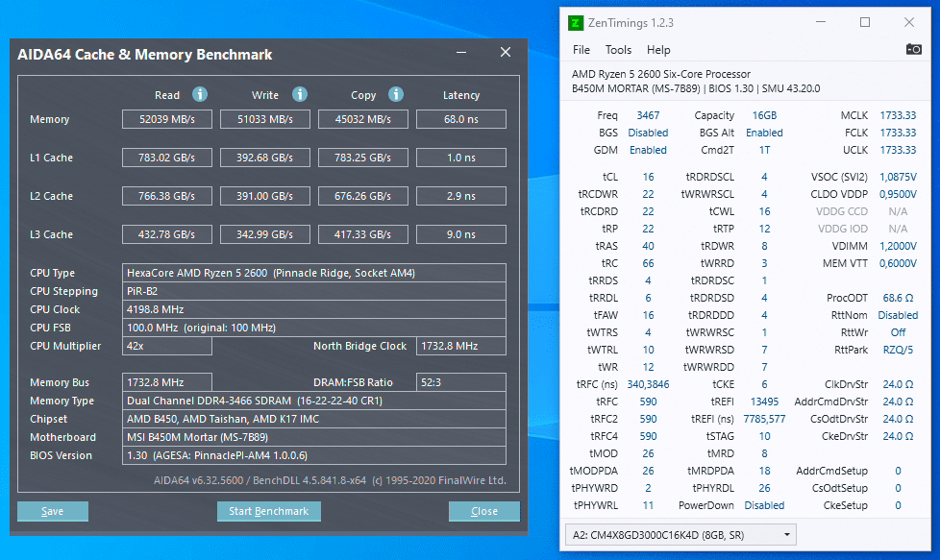Click the CPU Stepping field PiR-B2
Image resolution: width=940 pixels, height=560 pixels.
click(314, 291)
